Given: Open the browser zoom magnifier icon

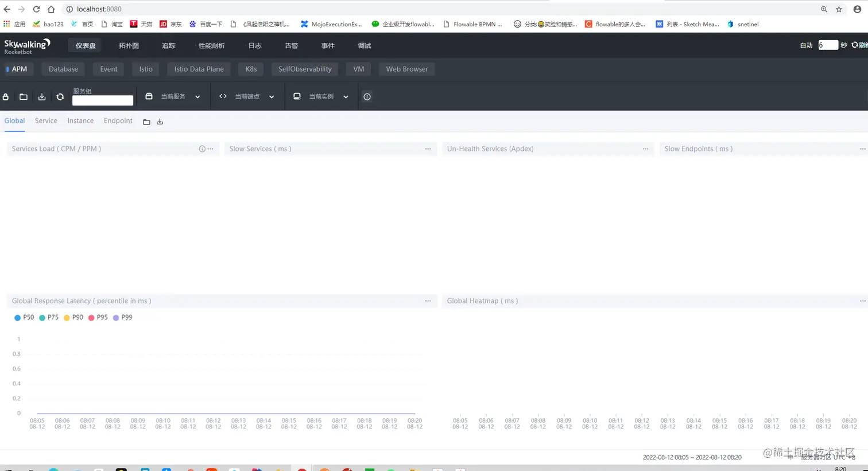Looking at the screenshot, I should coord(824,9).
